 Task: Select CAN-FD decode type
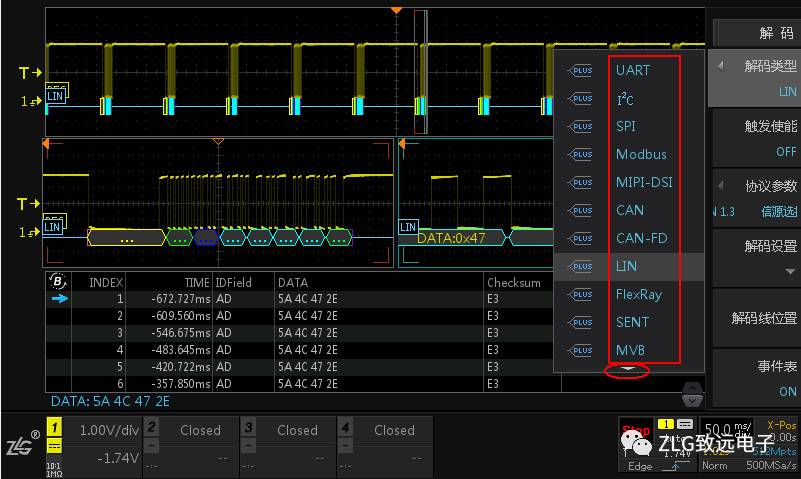click(x=642, y=238)
